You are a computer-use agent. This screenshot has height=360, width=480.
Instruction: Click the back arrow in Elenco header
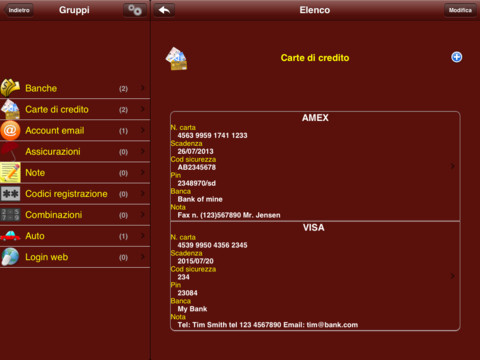coord(164,10)
